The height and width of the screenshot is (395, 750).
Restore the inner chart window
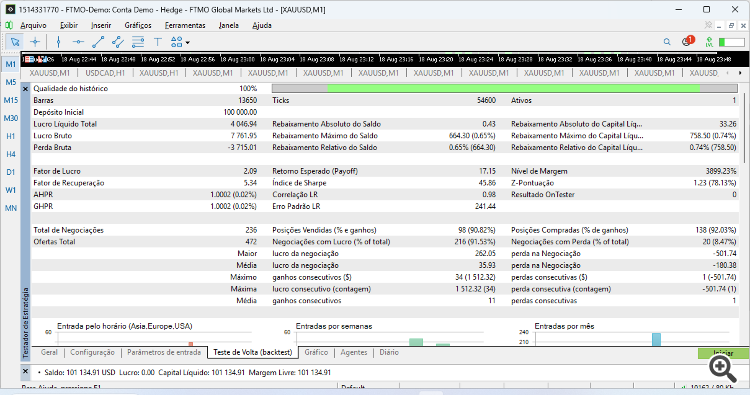pyautogui.click(x=731, y=25)
